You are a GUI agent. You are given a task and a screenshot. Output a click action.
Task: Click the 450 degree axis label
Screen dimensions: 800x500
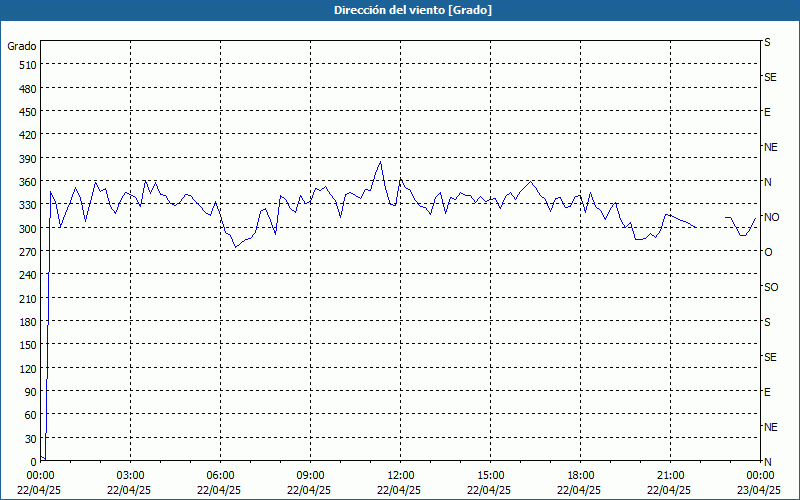[x=29, y=112]
